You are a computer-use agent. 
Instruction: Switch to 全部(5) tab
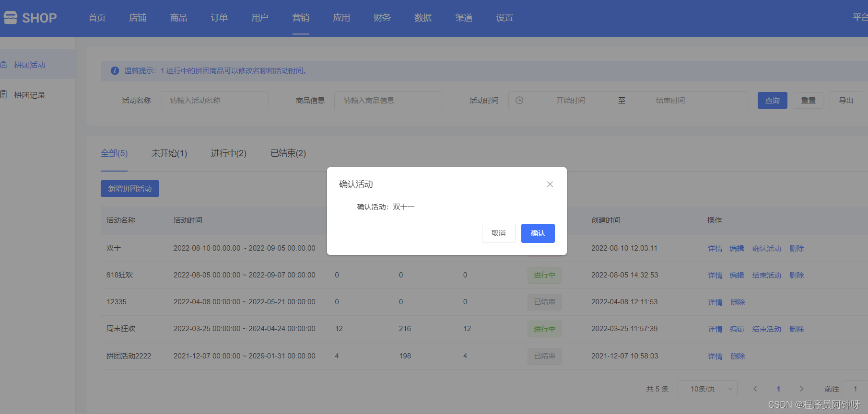click(114, 153)
